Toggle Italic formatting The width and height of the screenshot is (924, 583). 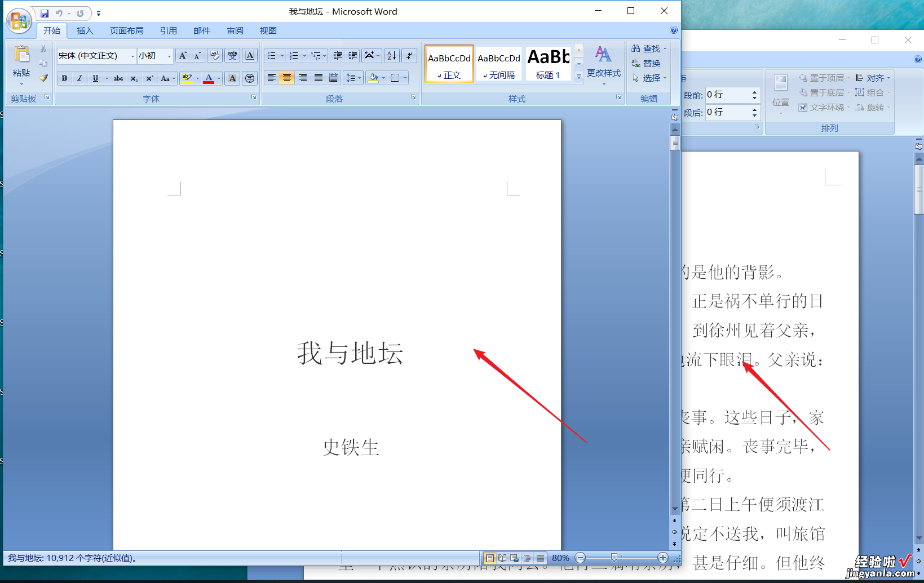[x=79, y=78]
